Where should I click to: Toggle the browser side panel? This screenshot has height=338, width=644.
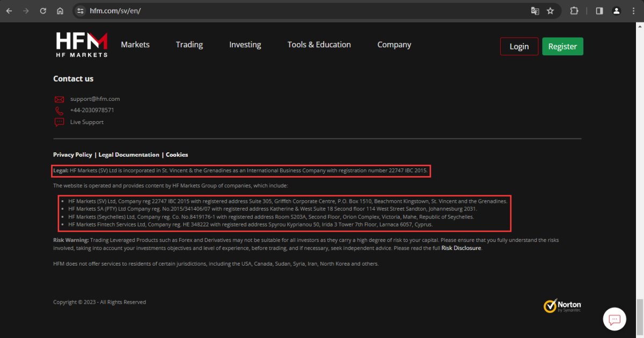[599, 11]
